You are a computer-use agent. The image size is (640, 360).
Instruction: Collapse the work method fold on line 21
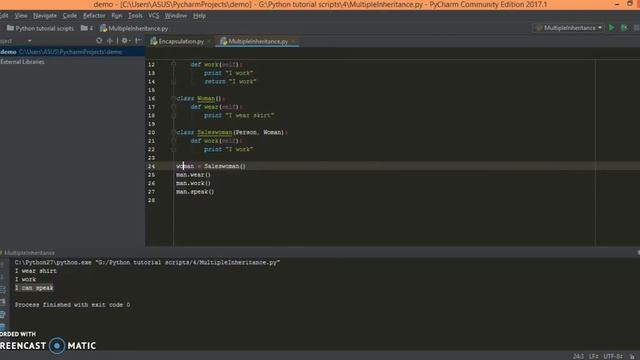(x=173, y=141)
